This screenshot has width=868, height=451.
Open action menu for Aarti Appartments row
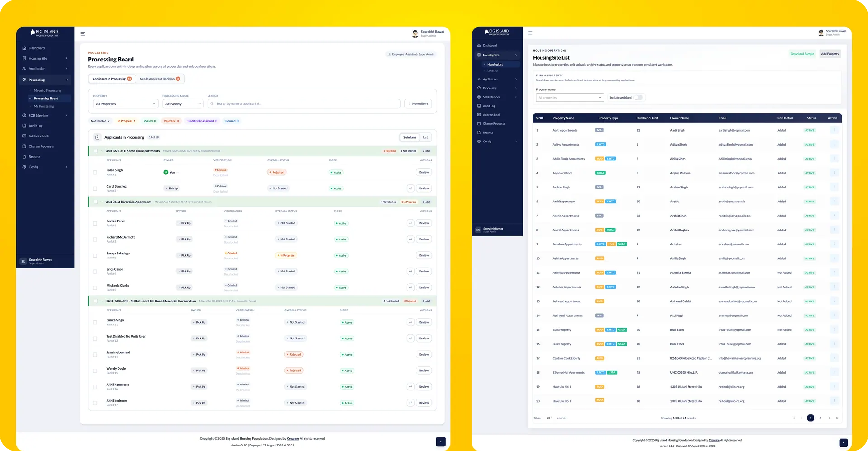[x=834, y=130]
